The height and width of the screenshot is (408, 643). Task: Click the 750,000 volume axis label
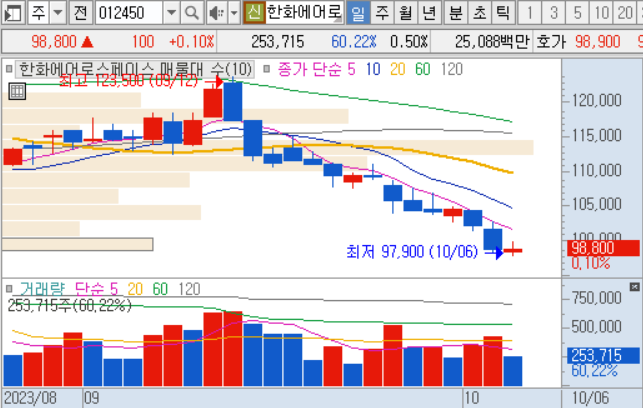point(597,298)
